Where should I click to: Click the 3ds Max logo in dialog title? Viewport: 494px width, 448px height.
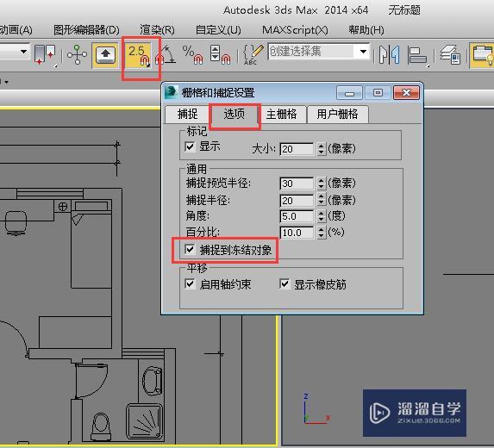[x=172, y=92]
